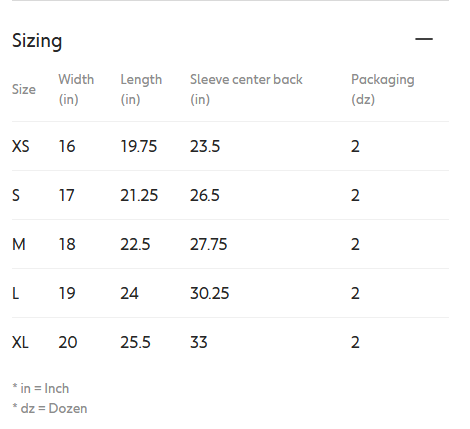Image resolution: width=470 pixels, height=429 pixels.
Task: Collapse the Sizing section minus icon
Action: point(424,39)
